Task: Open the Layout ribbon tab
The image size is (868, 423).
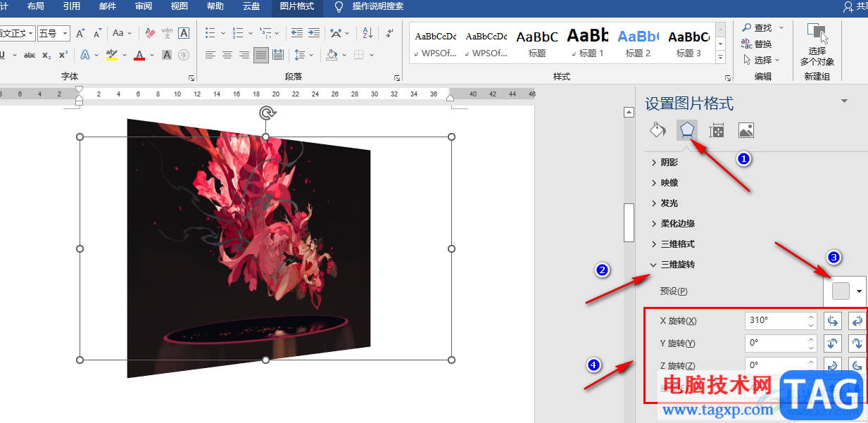Action: coord(35,6)
